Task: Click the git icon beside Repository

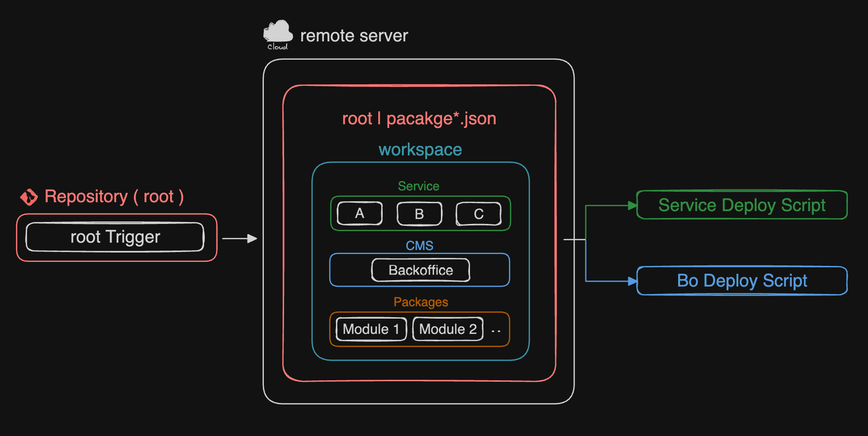Action: [x=29, y=197]
